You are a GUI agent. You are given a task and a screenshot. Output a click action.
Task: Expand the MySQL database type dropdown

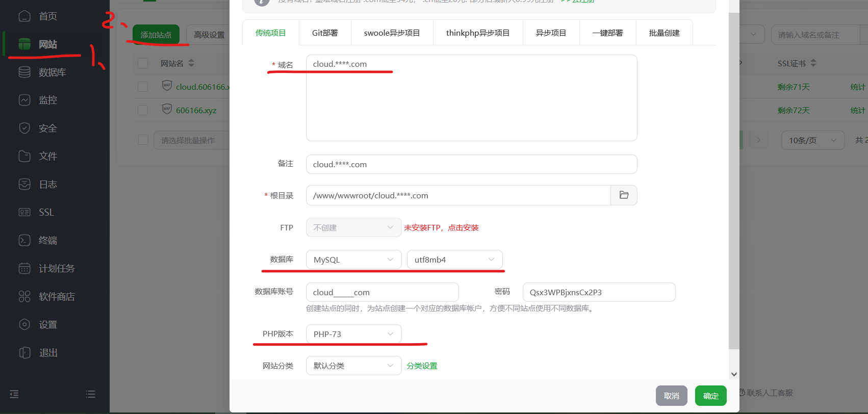pyautogui.click(x=353, y=260)
